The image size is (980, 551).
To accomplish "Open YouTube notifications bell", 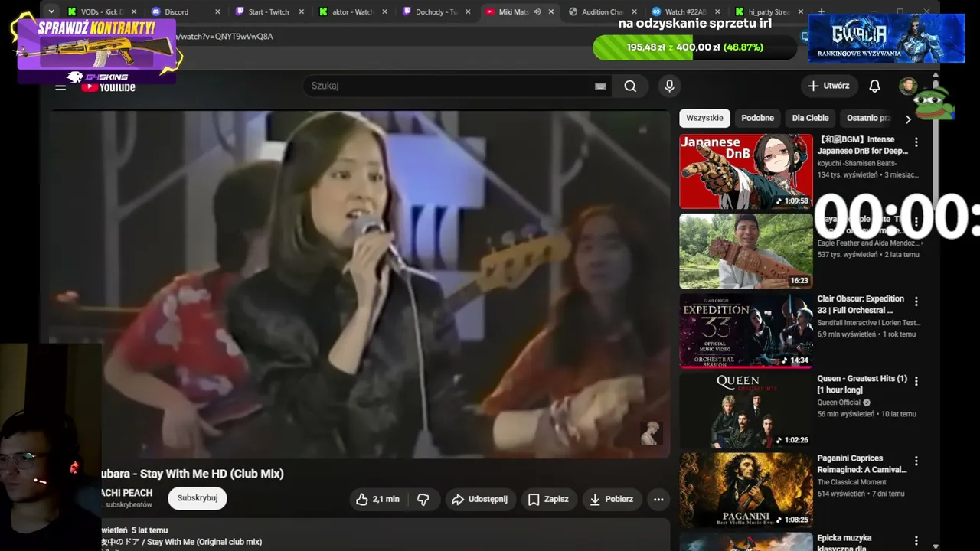I will coord(874,86).
